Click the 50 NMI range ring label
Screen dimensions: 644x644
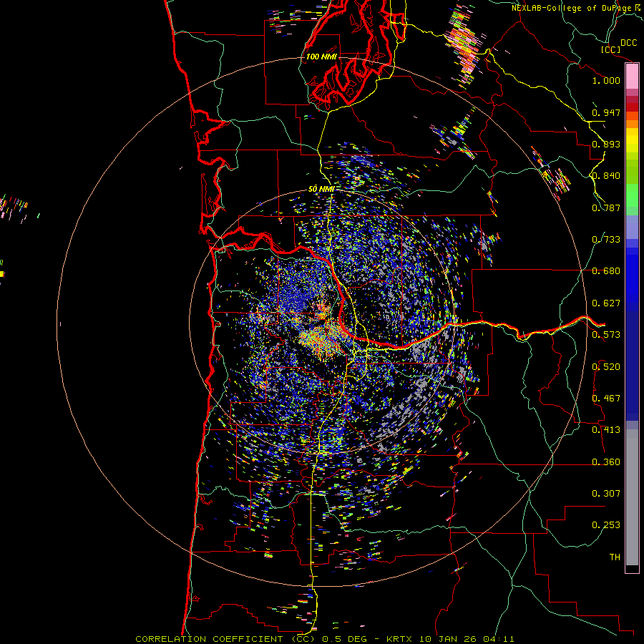point(321,189)
